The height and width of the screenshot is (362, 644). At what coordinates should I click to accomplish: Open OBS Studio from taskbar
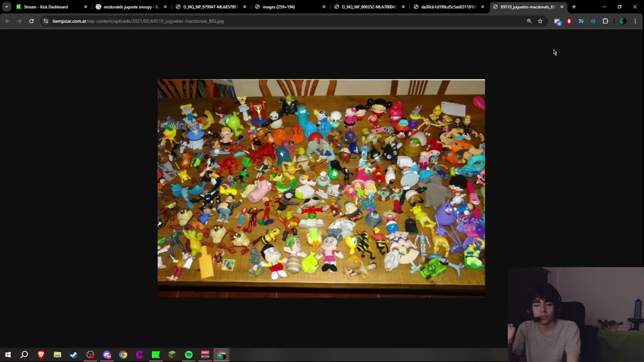[x=90, y=355]
